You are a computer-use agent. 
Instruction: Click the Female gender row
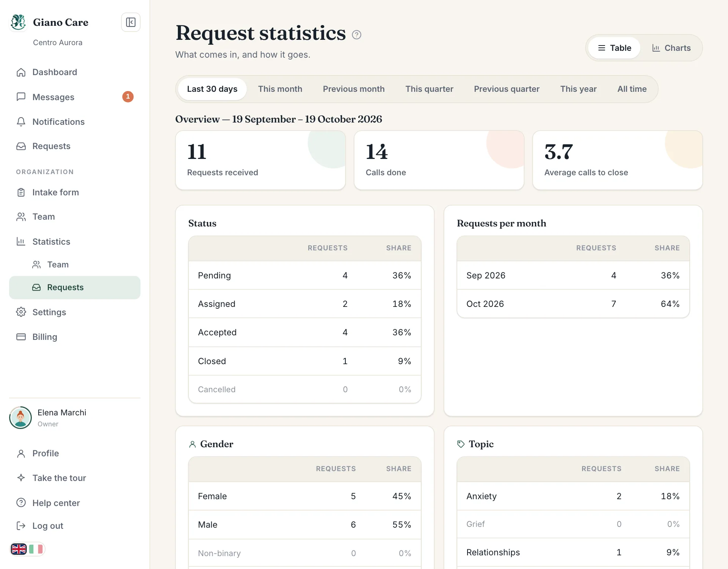pyautogui.click(x=305, y=496)
